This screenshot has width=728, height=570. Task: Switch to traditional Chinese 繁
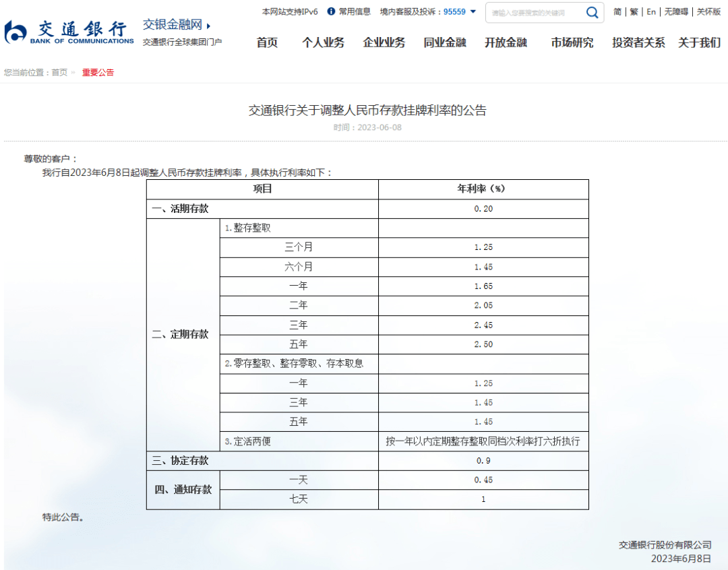pos(634,11)
